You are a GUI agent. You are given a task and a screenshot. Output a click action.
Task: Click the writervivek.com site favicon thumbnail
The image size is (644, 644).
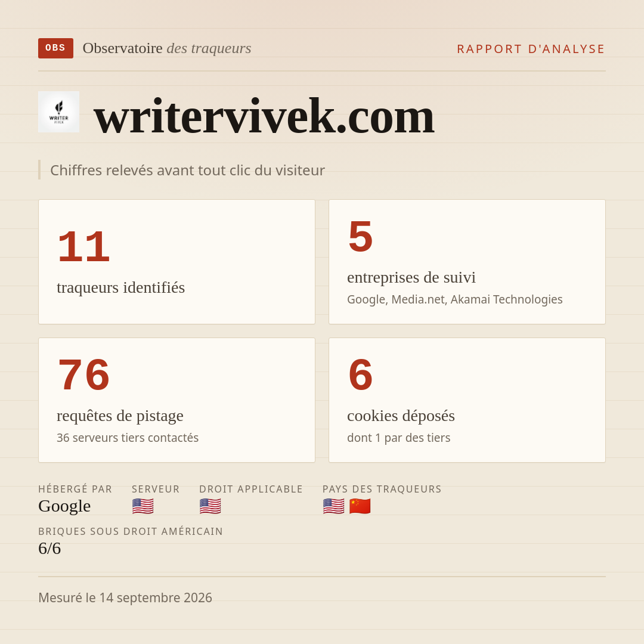click(58, 112)
